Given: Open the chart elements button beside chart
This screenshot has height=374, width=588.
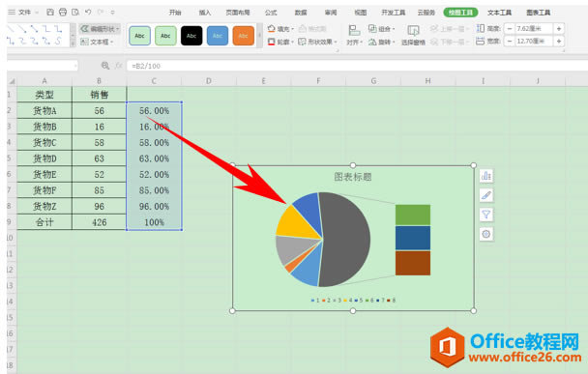Looking at the screenshot, I should [486, 176].
